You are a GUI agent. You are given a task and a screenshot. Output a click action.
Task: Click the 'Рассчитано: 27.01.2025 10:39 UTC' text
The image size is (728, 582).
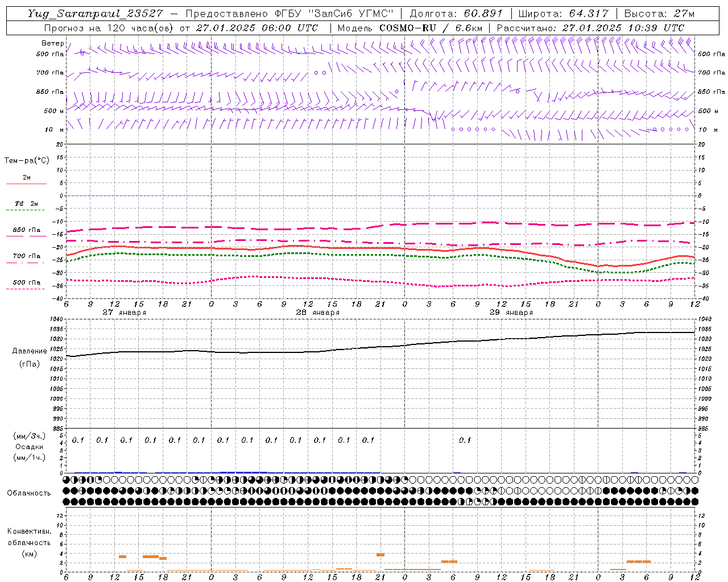pyautogui.click(x=590, y=28)
